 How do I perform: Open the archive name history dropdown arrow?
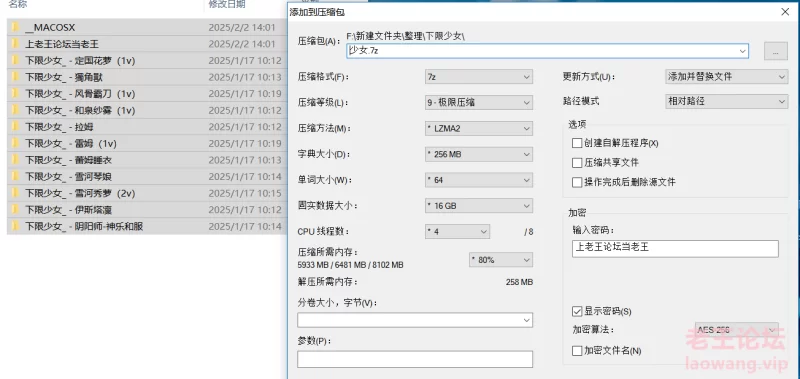click(743, 51)
